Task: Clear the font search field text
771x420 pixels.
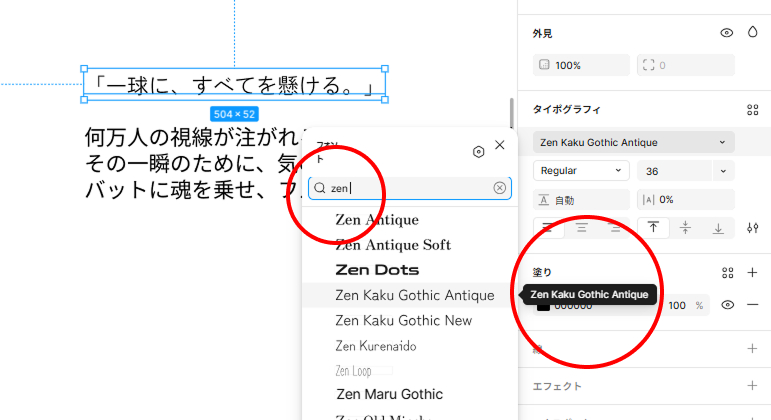Action: tap(499, 188)
